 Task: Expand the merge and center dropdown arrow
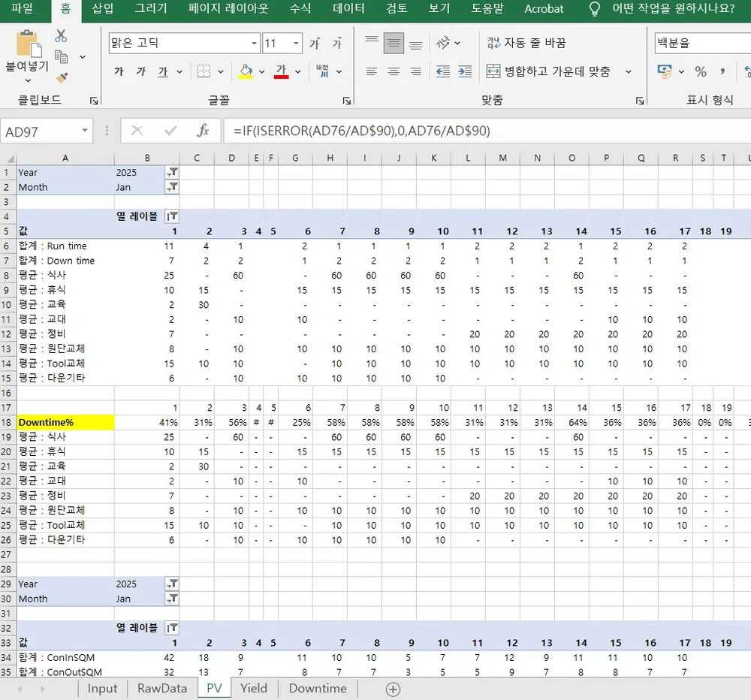[x=629, y=71]
